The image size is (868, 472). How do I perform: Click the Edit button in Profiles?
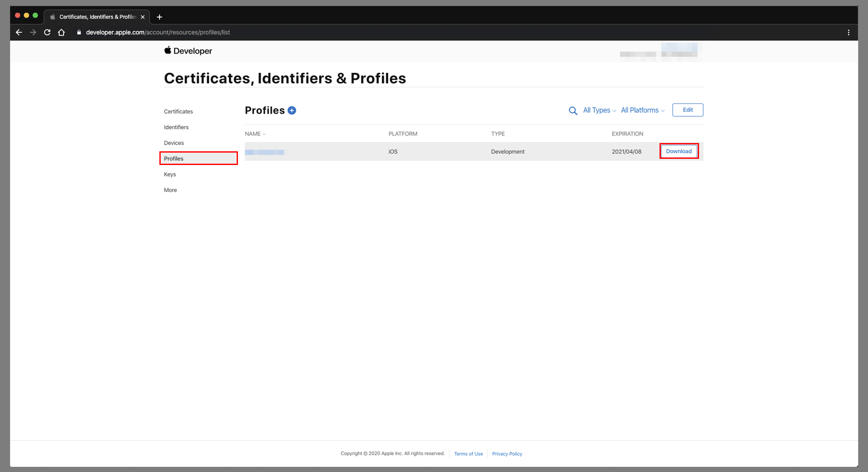688,110
